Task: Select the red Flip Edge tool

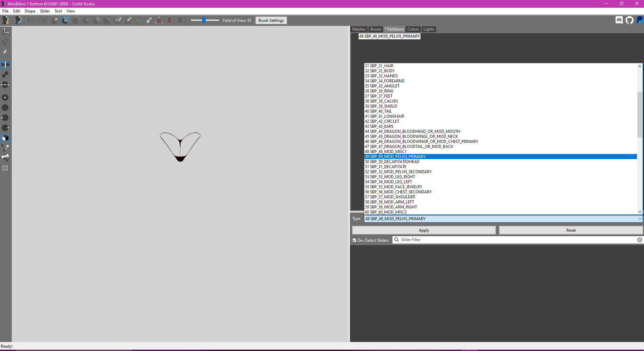Action: tap(169, 20)
